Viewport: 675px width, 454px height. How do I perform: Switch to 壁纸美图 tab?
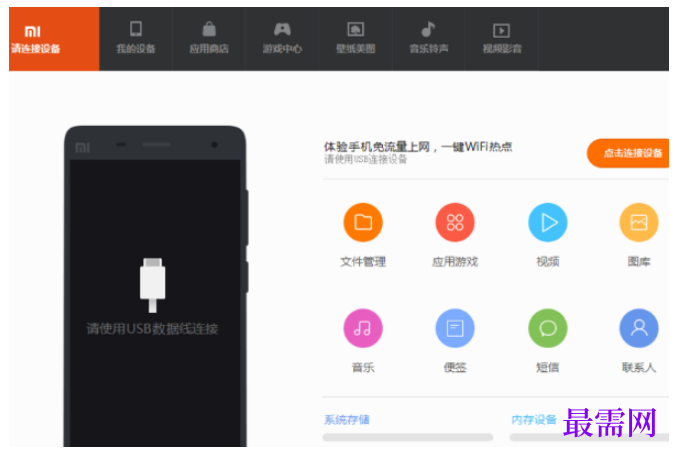click(356, 39)
